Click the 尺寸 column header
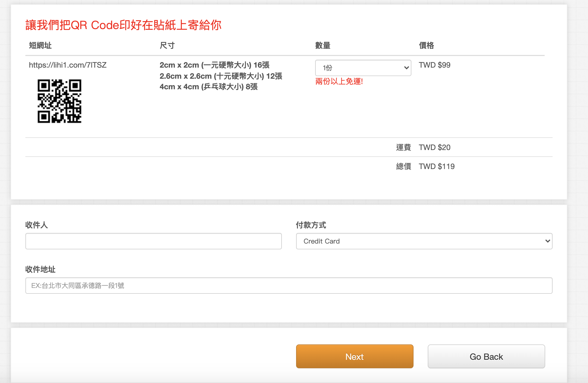588x383 pixels. pyautogui.click(x=167, y=45)
